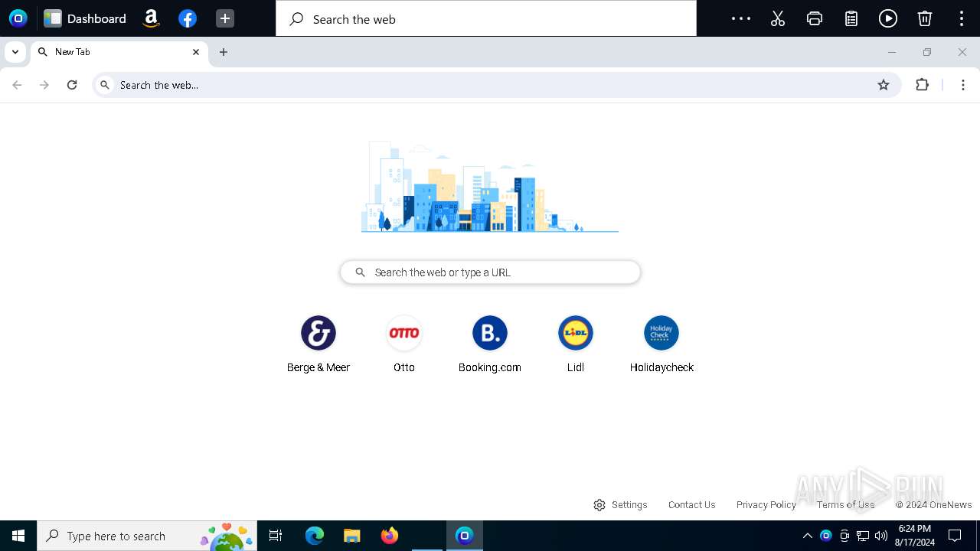Open the Contact Us link
This screenshot has height=551, width=980.
coord(692,505)
